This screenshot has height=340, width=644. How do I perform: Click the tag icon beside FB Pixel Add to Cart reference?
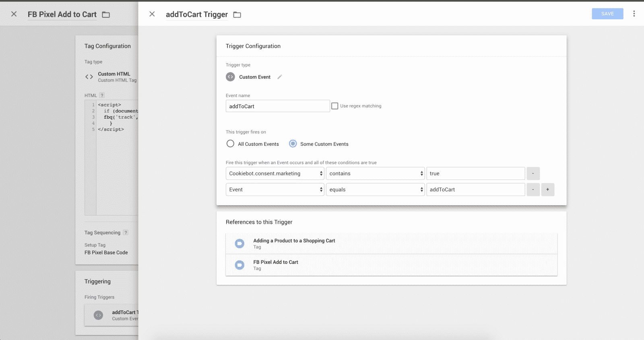pyautogui.click(x=239, y=265)
